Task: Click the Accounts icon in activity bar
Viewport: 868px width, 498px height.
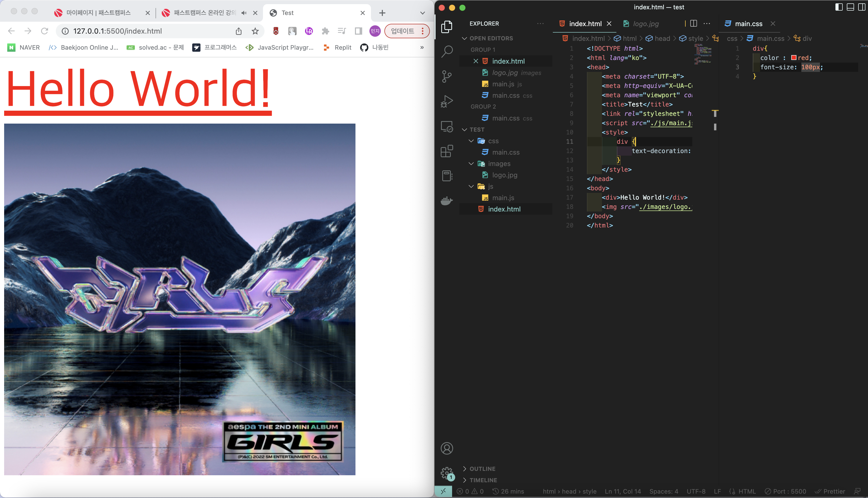Action: 447,448
